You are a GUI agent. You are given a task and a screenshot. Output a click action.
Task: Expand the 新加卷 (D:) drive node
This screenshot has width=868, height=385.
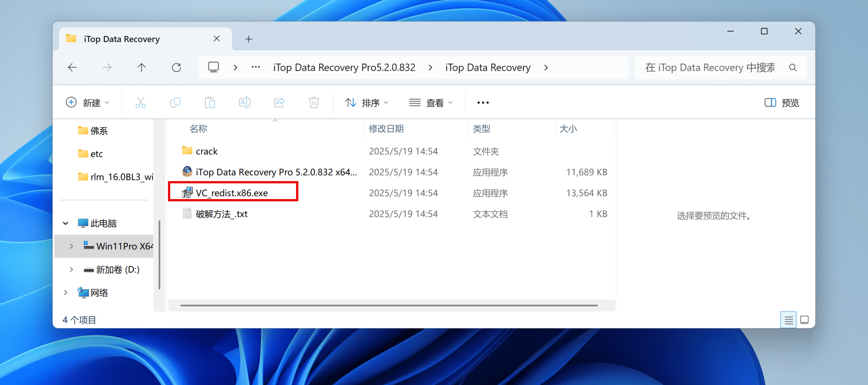(71, 269)
